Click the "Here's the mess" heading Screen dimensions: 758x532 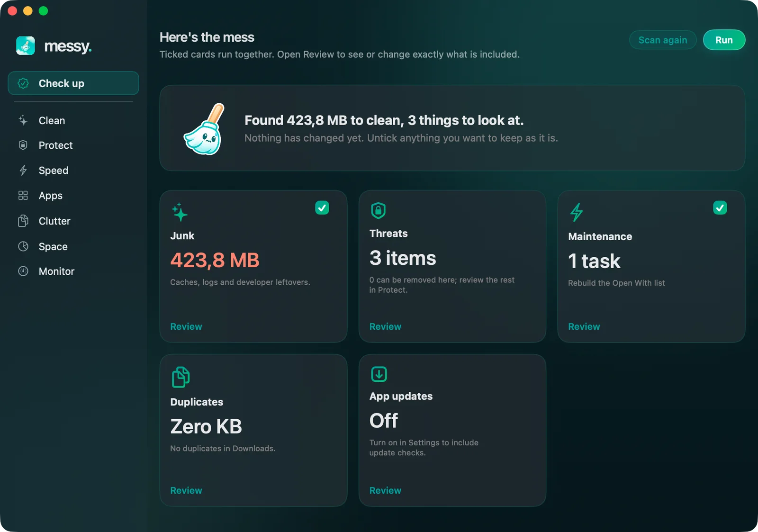[207, 37]
